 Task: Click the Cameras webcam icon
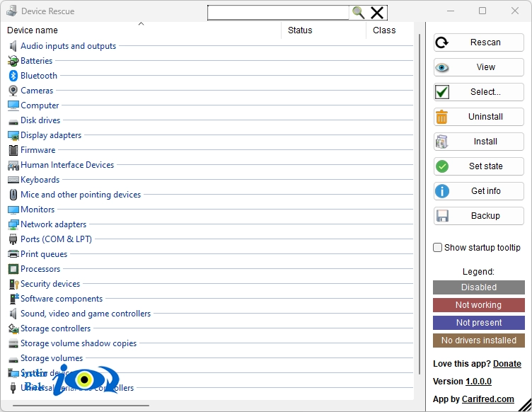click(13, 91)
